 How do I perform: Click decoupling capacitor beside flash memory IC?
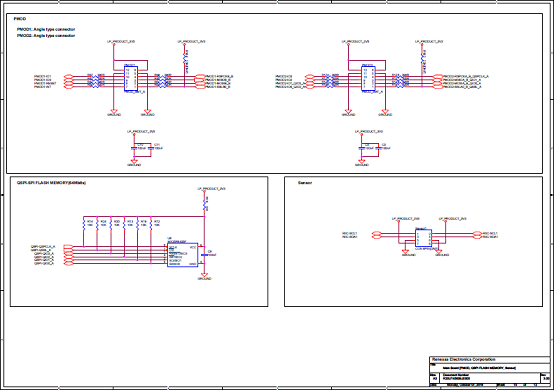(x=204, y=254)
